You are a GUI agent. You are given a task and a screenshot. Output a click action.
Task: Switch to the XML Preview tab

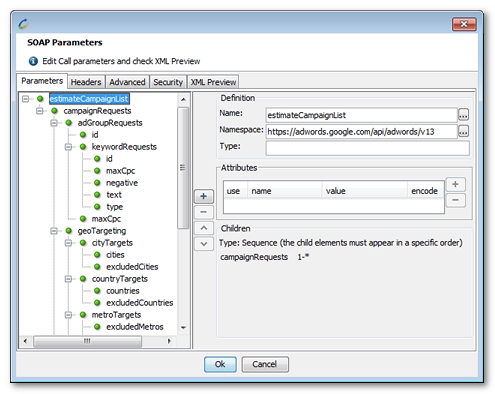pos(213,82)
